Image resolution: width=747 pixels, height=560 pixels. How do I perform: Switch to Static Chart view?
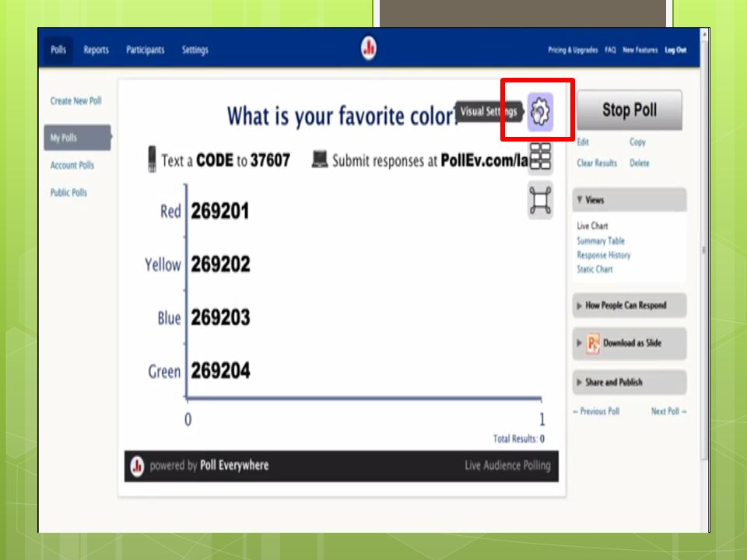coord(594,269)
